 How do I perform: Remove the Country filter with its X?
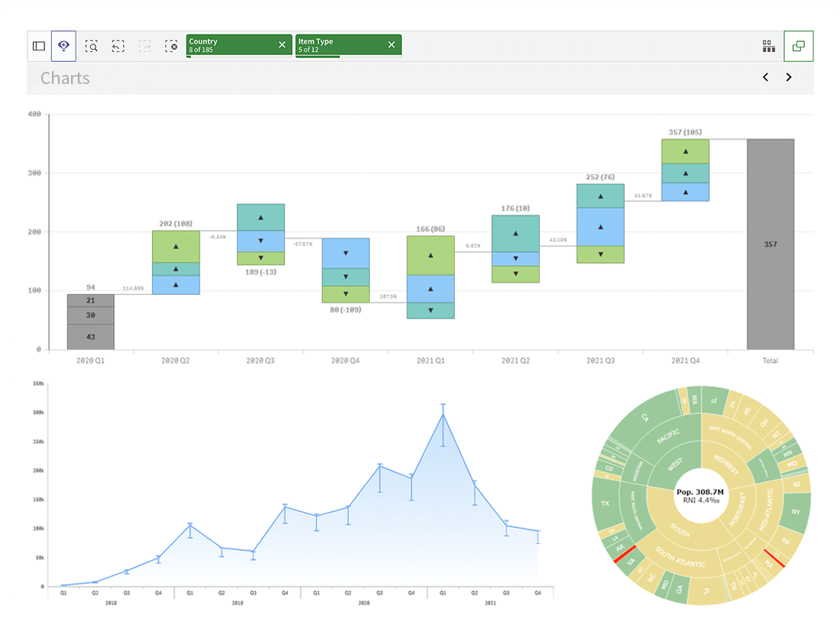(x=281, y=44)
